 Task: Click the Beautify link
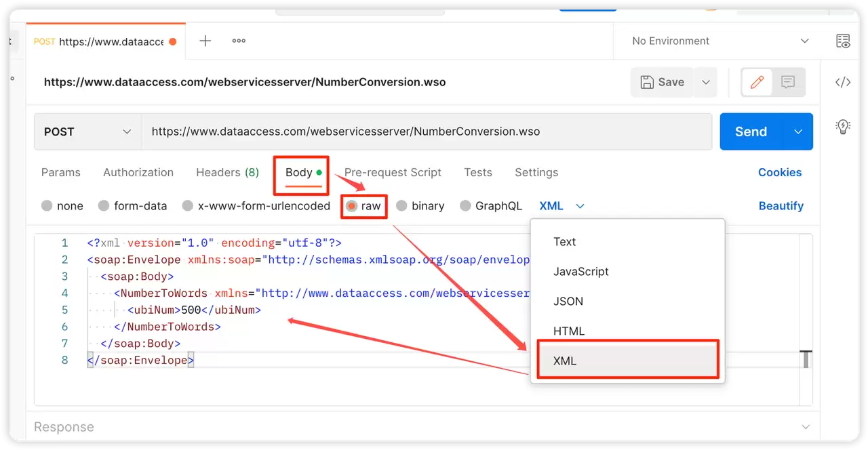[781, 206]
